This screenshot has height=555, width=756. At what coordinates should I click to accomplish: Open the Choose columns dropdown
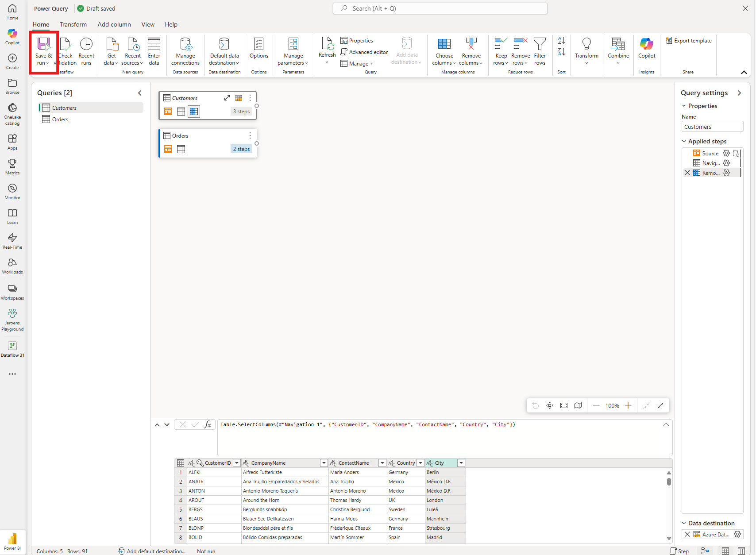[x=444, y=52]
